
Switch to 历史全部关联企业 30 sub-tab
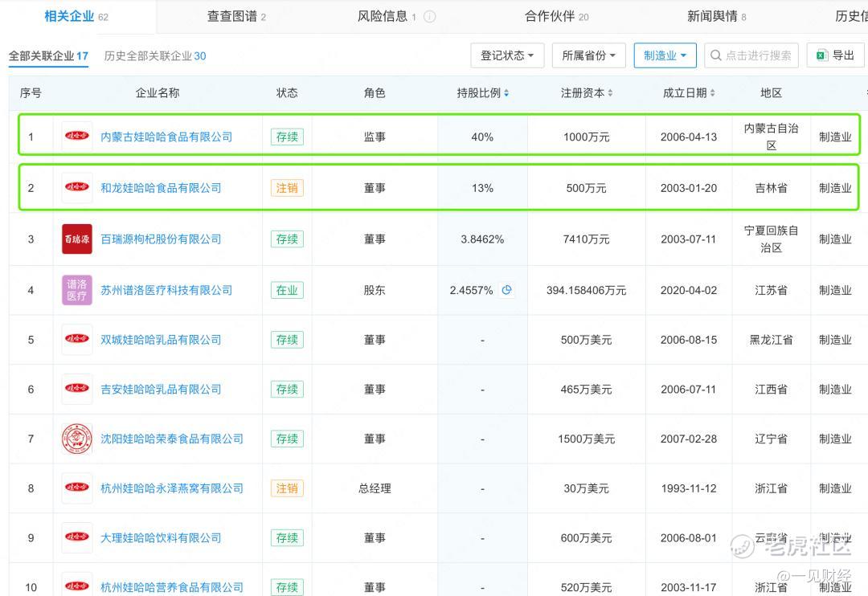click(155, 56)
